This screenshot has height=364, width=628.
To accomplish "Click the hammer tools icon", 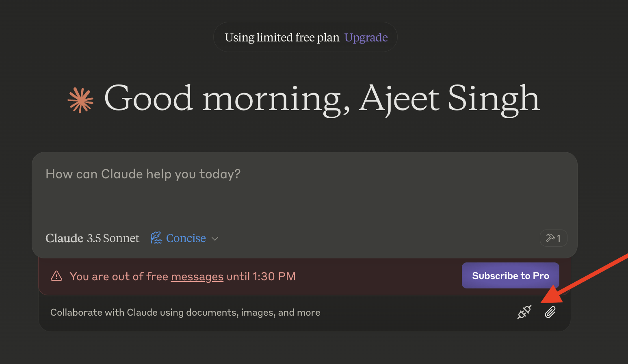I will [550, 238].
